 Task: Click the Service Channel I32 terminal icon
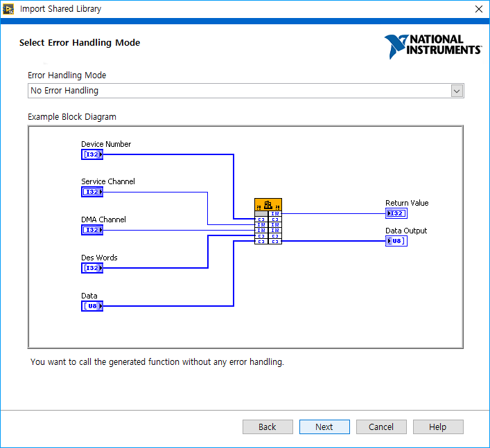point(91,192)
